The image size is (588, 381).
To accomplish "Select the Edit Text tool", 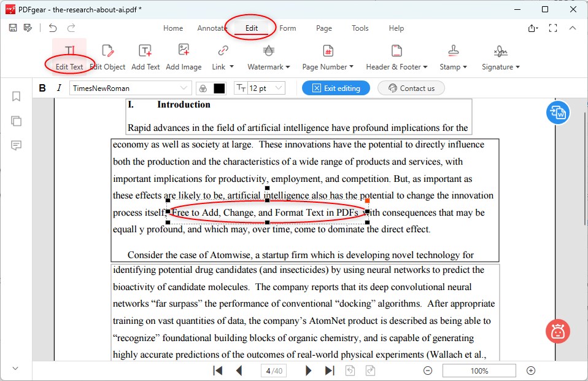I will [69, 55].
